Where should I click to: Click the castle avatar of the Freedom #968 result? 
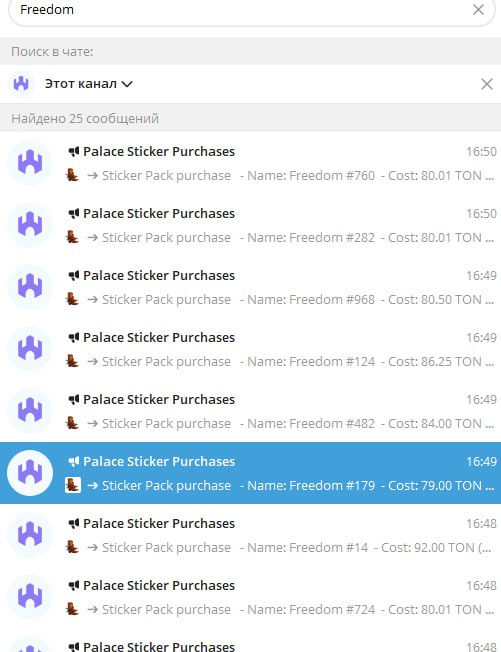pyautogui.click(x=30, y=286)
